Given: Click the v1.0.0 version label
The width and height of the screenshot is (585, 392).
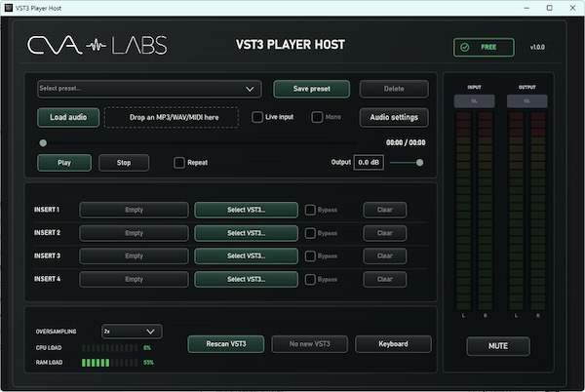Looking at the screenshot, I should click(x=537, y=48).
